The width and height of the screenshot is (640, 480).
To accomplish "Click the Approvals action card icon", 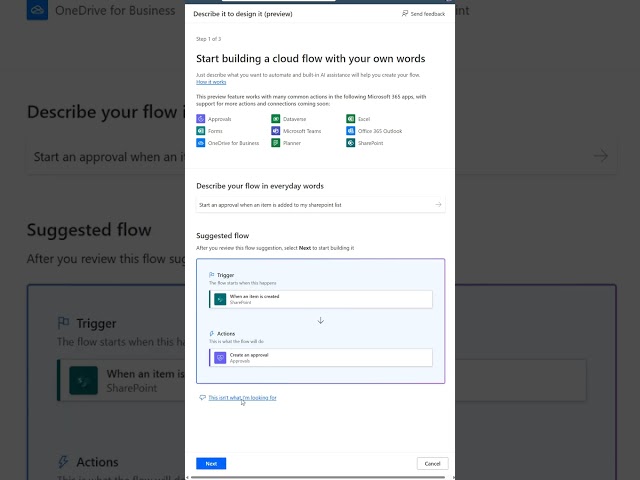I will [220, 358].
